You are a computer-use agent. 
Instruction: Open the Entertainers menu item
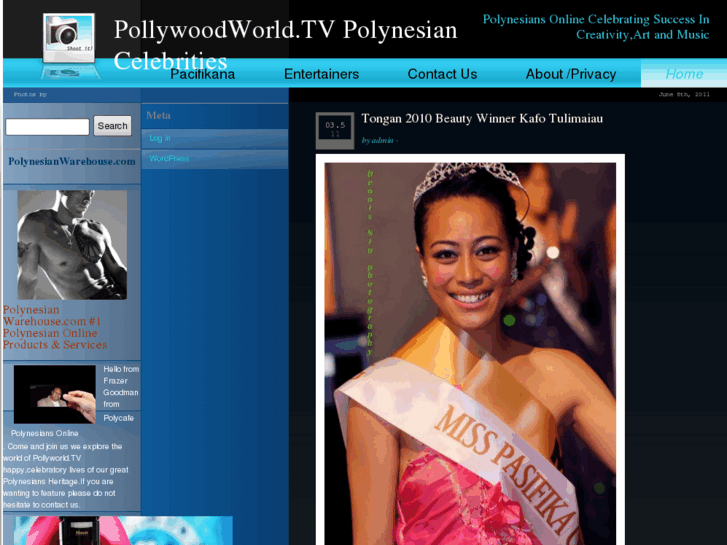(x=321, y=74)
